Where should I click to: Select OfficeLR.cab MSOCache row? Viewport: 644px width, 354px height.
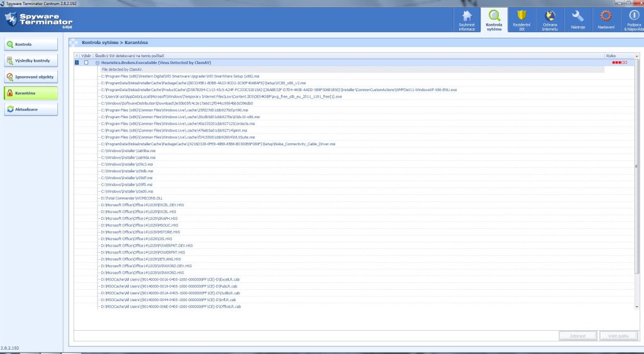pos(171,307)
